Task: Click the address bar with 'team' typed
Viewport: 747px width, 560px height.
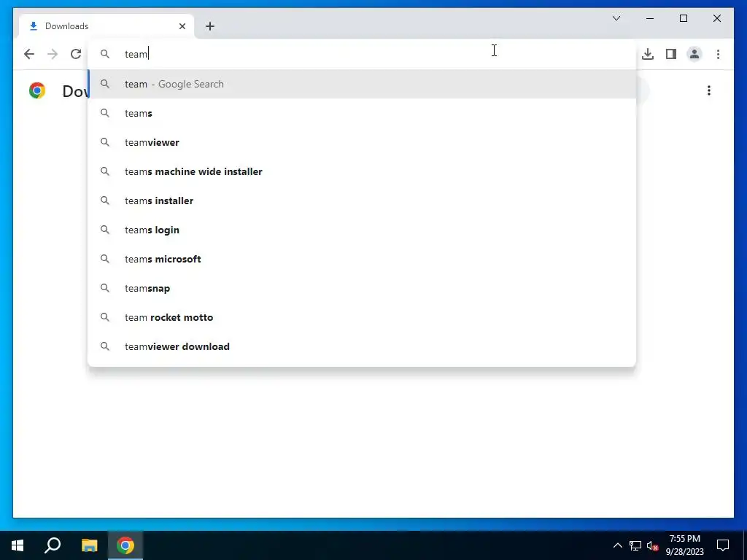Action: click(x=362, y=54)
